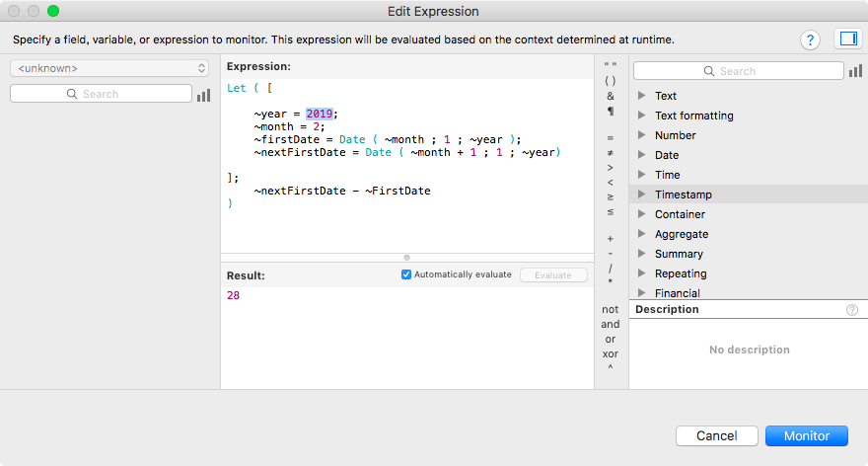Insert the division slash operator
The image size is (868, 466).
(610, 269)
